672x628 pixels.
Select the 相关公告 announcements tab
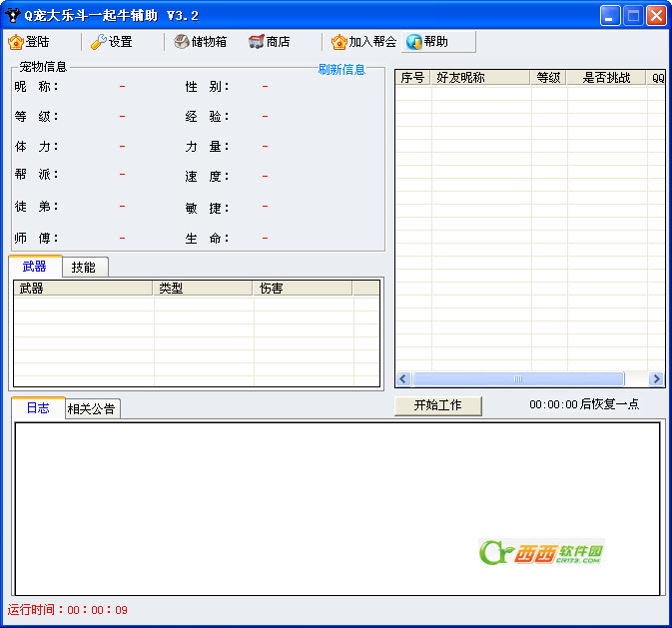[x=92, y=408]
